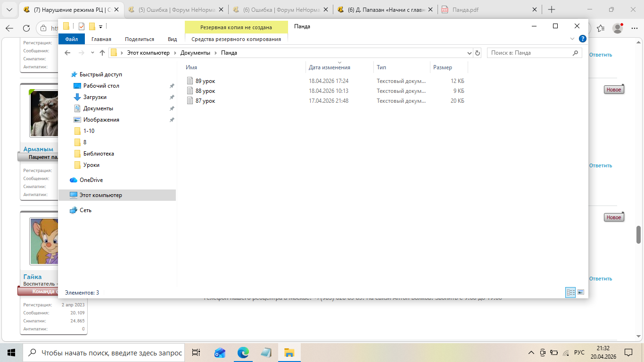Click the Up one level arrow
644x362 pixels.
[102, 53]
